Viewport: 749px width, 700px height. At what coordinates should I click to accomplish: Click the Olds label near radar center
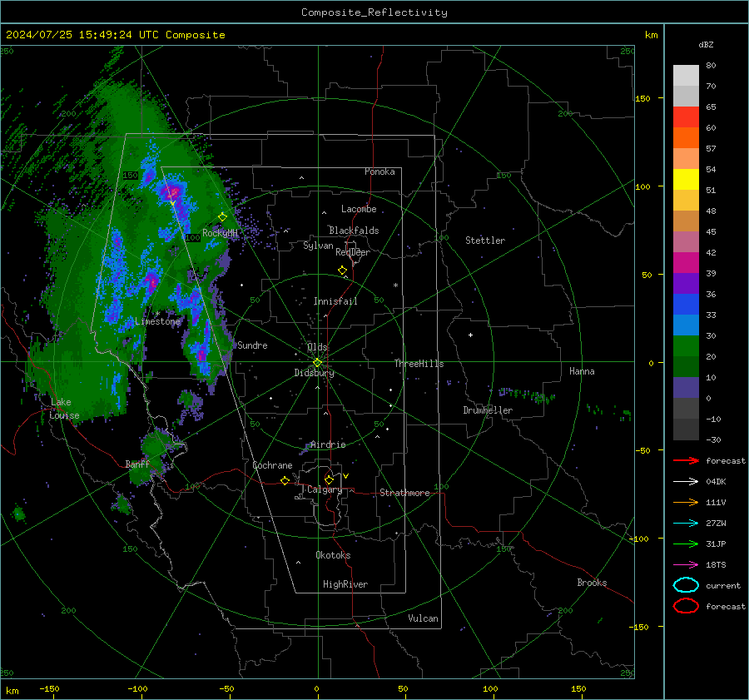[317, 347]
